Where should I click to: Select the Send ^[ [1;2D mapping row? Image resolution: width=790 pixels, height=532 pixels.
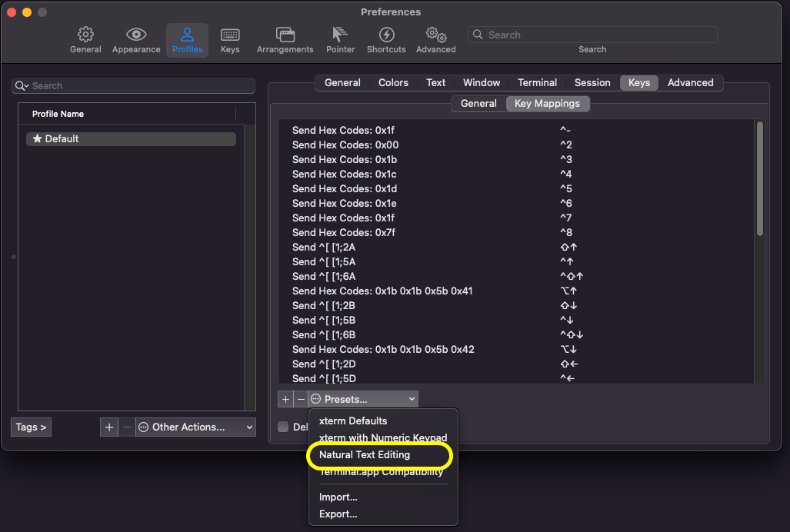[516, 364]
